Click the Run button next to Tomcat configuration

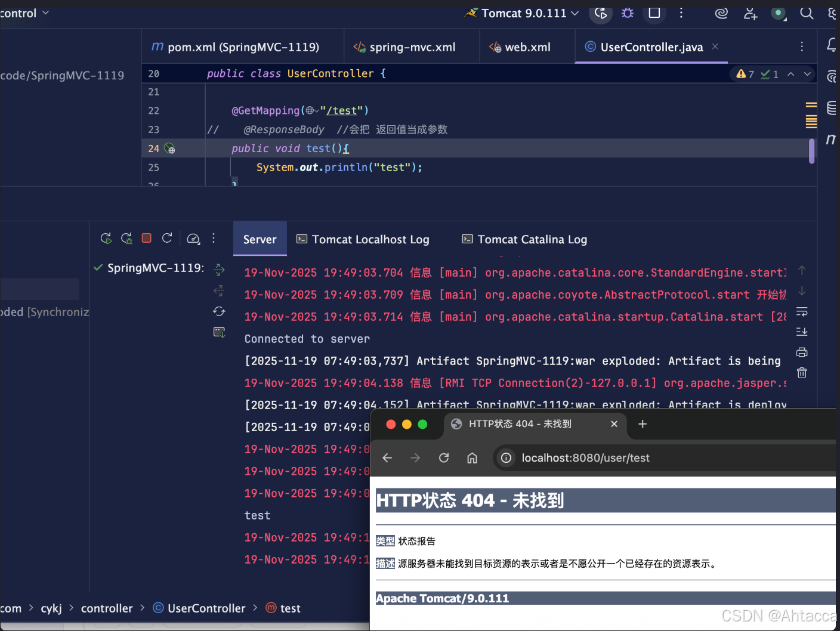tap(601, 13)
